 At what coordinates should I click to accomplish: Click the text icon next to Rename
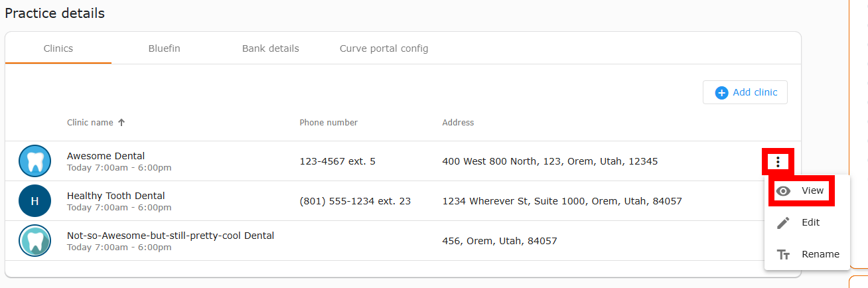[x=784, y=255]
